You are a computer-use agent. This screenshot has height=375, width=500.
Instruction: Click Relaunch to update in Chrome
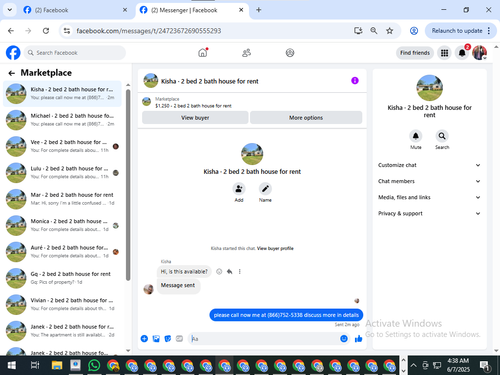[x=457, y=31]
